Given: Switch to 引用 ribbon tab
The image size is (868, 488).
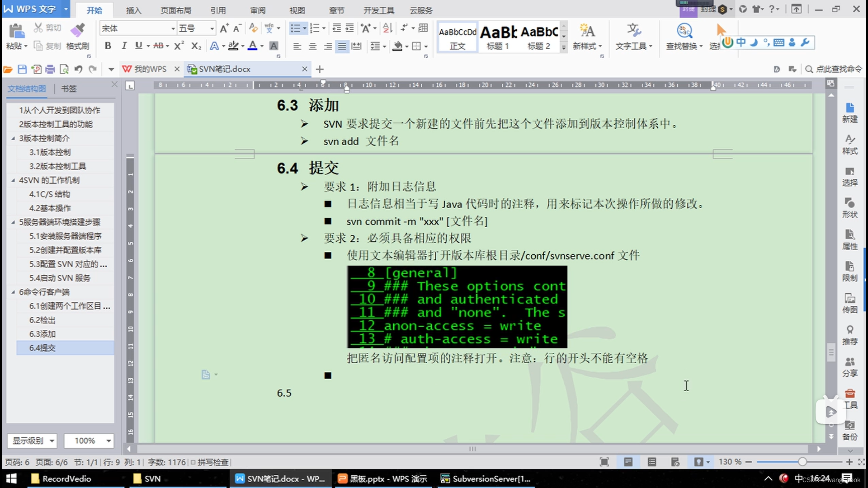Looking at the screenshot, I should coord(218,10).
